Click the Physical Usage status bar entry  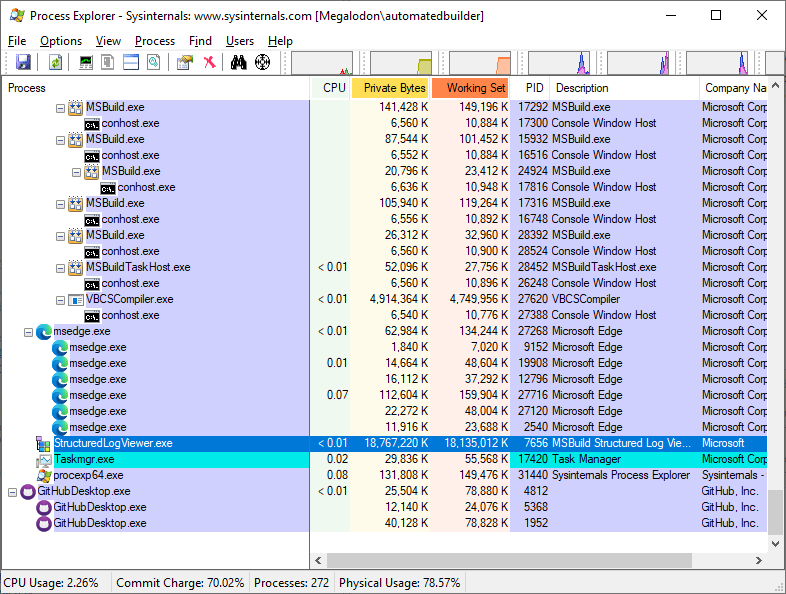[400, 583]
